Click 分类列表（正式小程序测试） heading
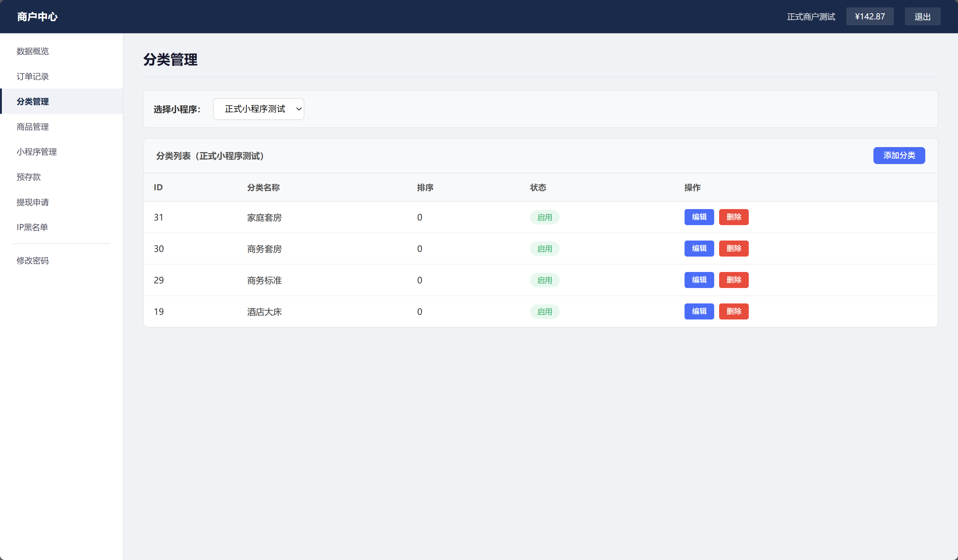Image resolution: width=958 pixels, height=560 pixels. click(210, 156)
